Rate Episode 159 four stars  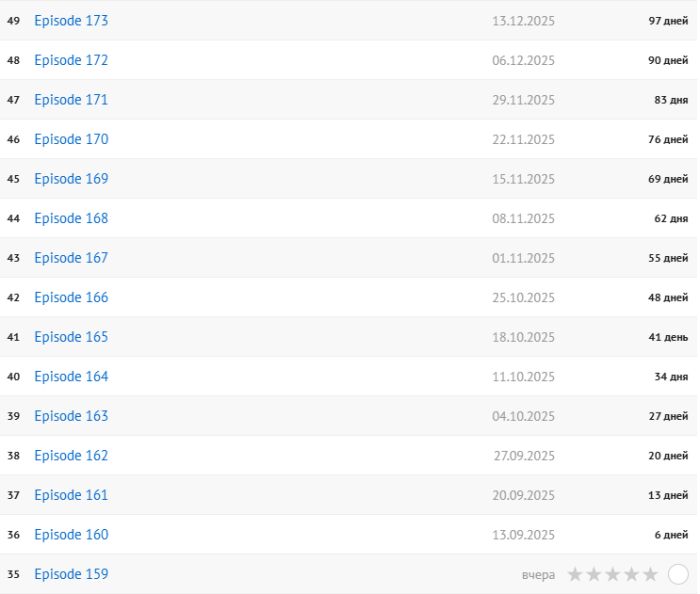click(631, 574)
